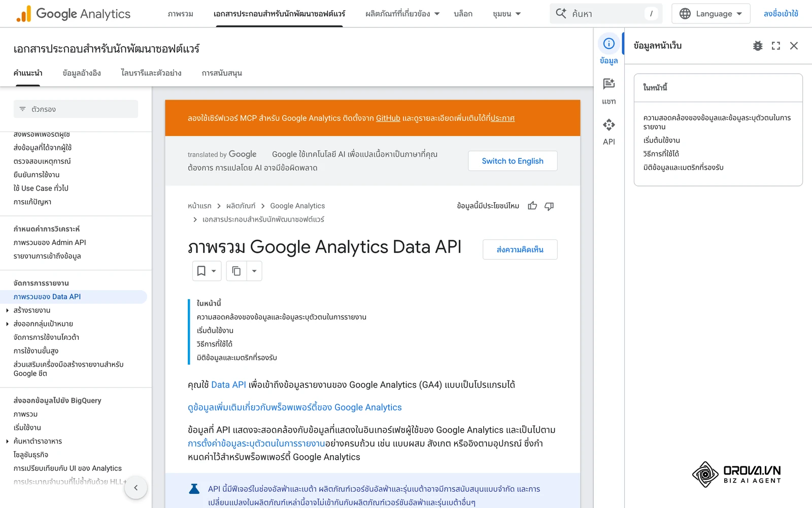Image resolution: width=812 pixels, height=508 pixels.
Task: Switch to ข้อมูลอ้างอิง tab
Action: click(x=82, y=73)
